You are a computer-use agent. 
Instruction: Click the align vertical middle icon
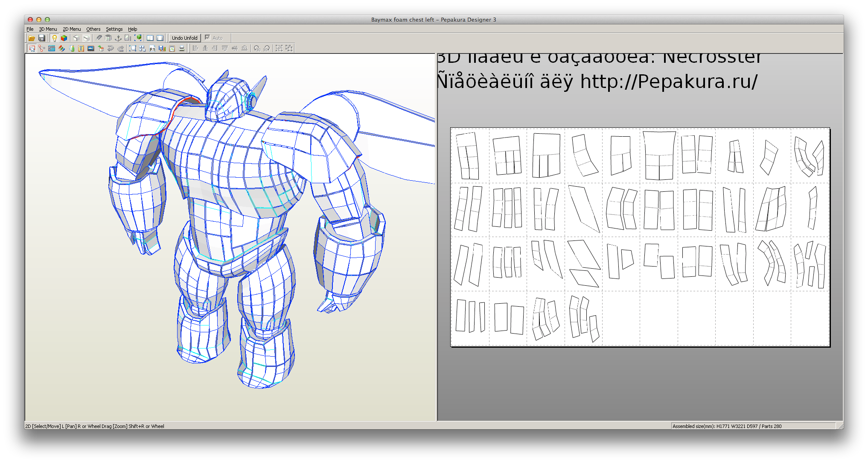(x=235, y=48)
